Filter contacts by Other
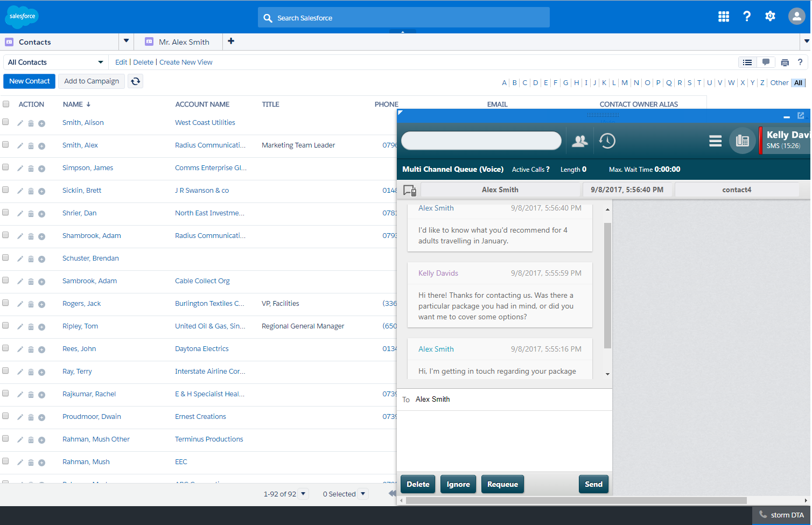 coord(779,83)
